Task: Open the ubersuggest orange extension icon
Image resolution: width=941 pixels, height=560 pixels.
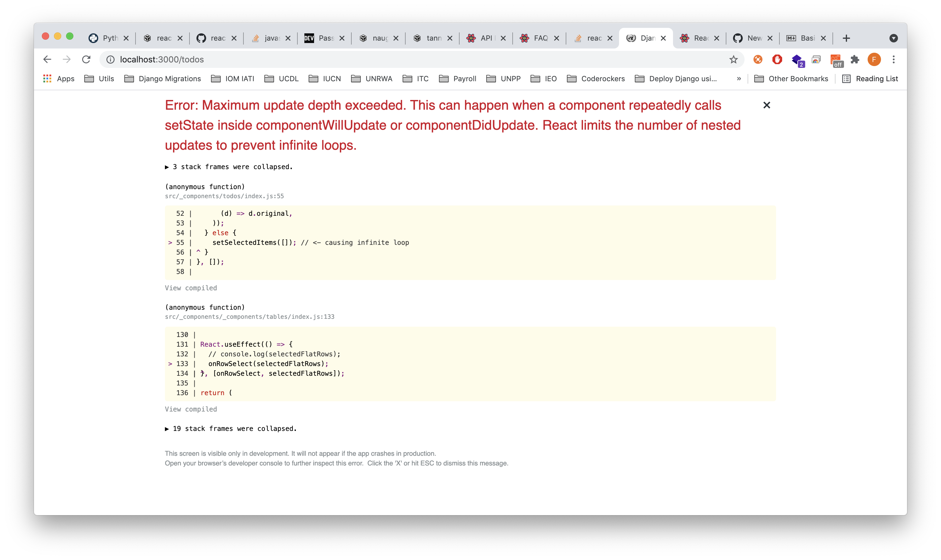Action: click(758, 60)
